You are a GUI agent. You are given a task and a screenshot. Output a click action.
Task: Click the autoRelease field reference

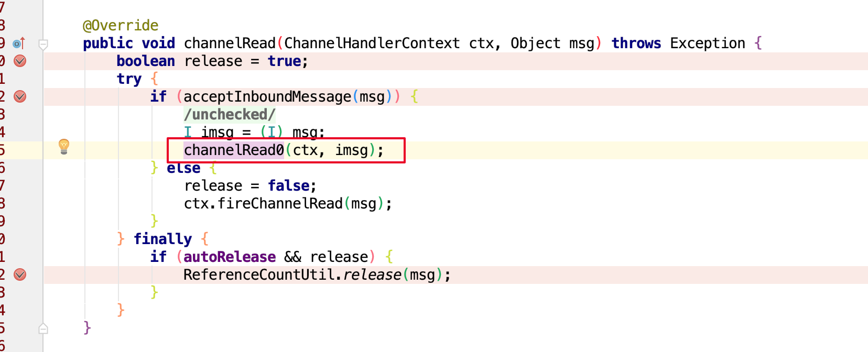[x=230, y=257]
